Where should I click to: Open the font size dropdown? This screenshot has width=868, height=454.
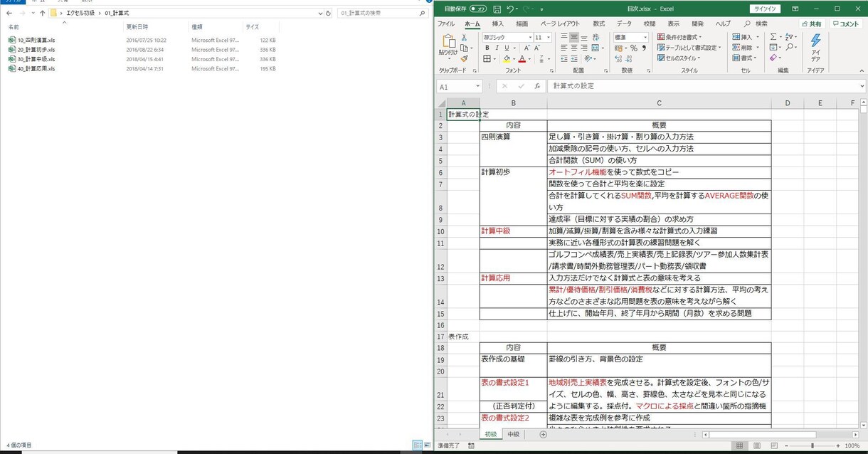coord(548,37)
